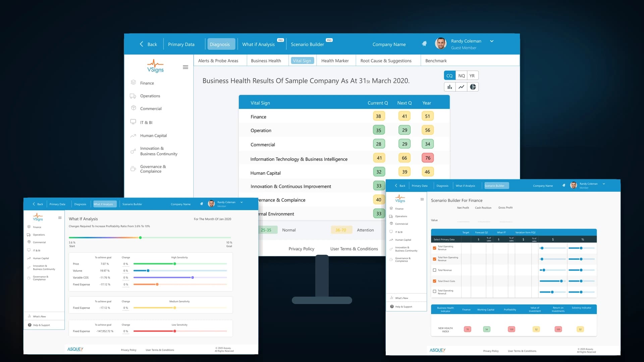Screen dimensions: 644x362
Task: Click notification bell in What If Analysis window
Action: 202,204
